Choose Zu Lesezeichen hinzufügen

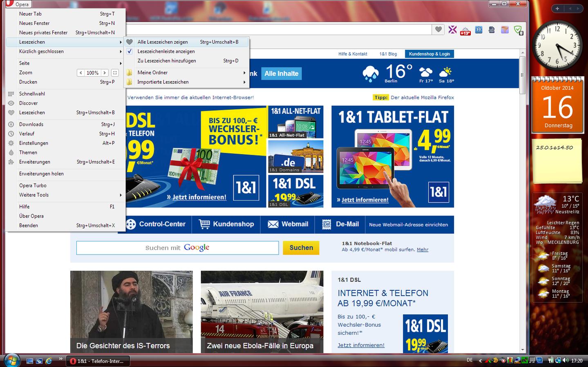187,61
